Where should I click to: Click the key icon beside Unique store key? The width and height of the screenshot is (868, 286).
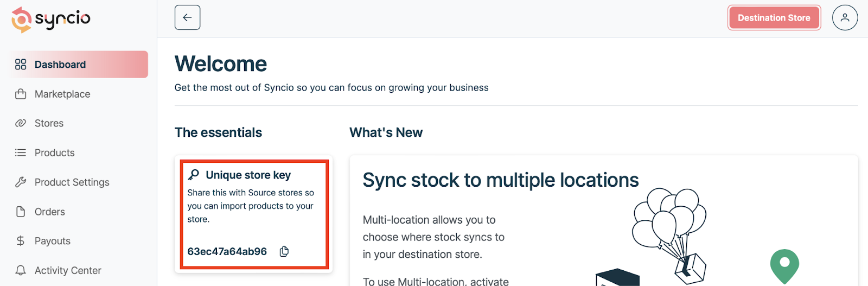pyautogui.click(x=194, y=175)
